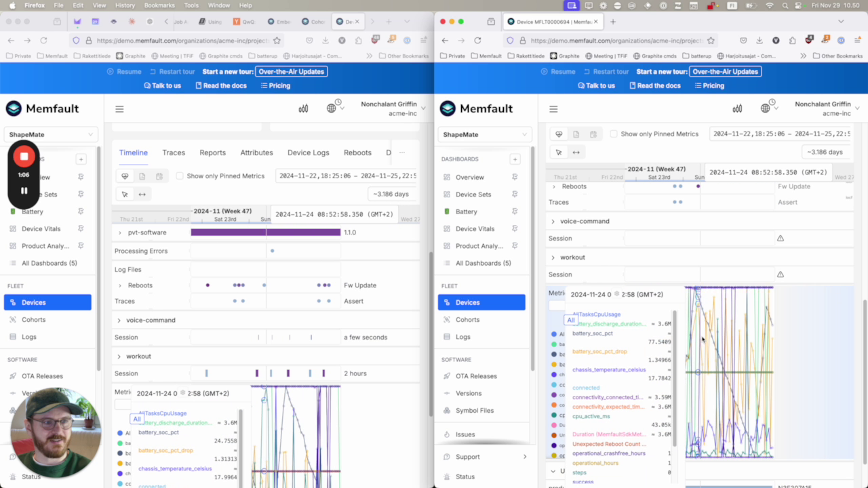Pin the Device Vitals dashboard in right sidebar

click(515, 229)
